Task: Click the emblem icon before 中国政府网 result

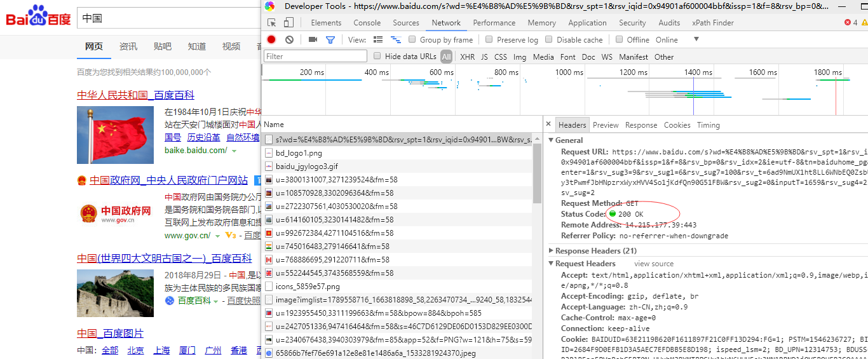Action: pyautogui.click(x=81, y=180)
